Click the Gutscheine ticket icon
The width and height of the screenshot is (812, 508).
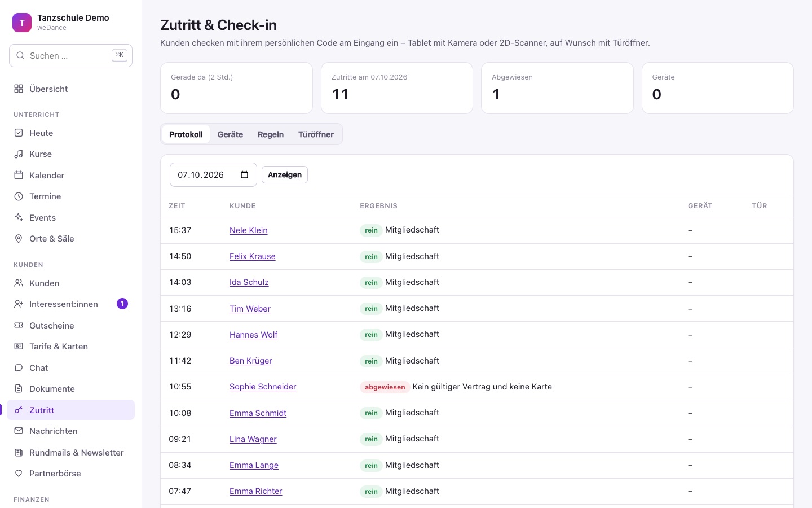pos(19,325)
